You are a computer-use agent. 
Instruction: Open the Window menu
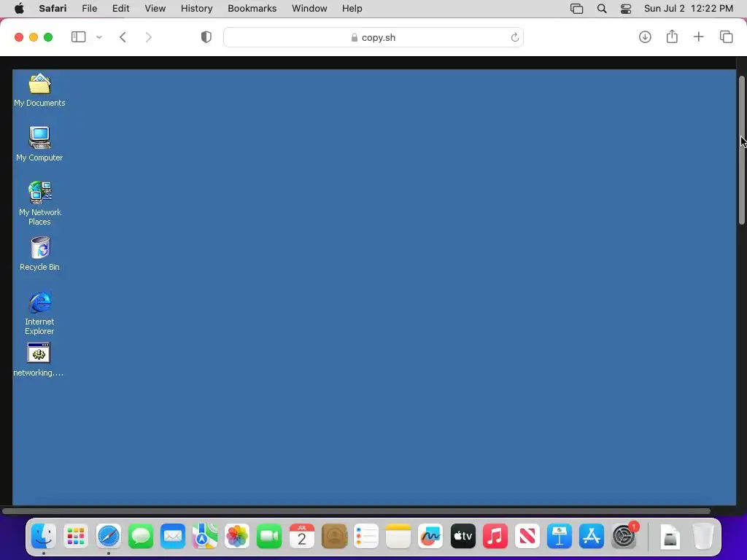pos(309,9)
